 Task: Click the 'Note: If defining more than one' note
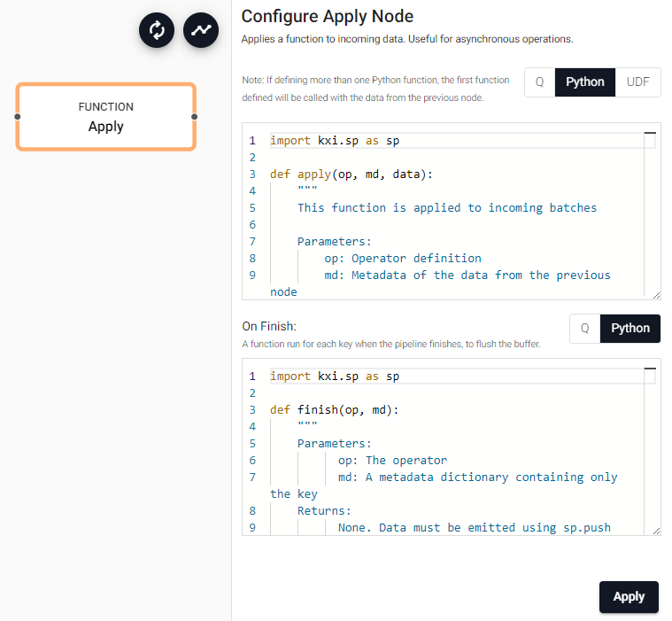tap(376, 89)
